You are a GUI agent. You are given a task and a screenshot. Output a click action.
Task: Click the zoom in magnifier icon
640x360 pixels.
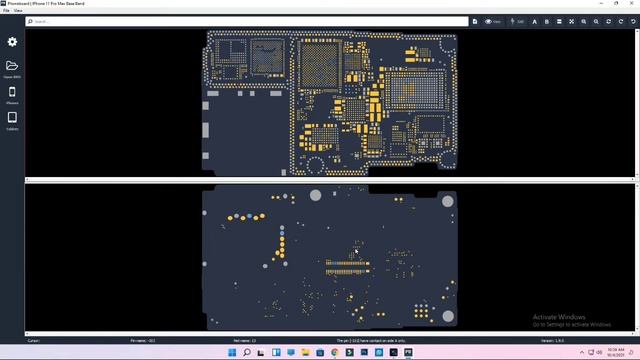[584, 21]
